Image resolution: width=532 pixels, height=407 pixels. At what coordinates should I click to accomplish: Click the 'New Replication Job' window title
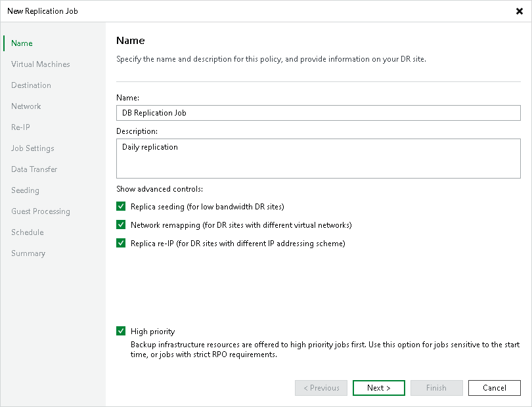coord(43,11)
